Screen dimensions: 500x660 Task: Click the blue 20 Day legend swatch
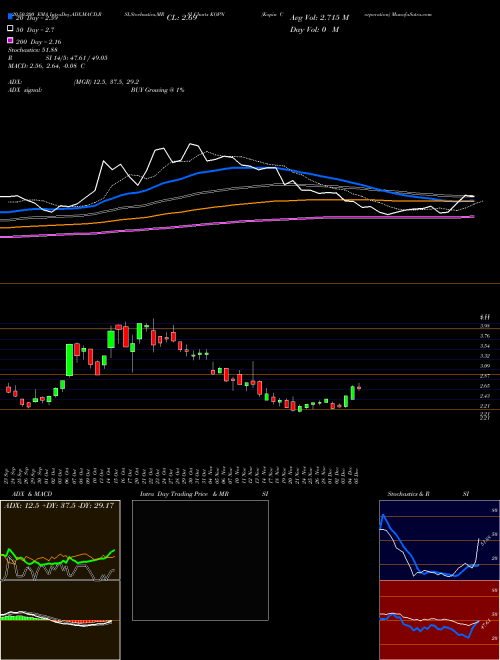pos(10,17)
